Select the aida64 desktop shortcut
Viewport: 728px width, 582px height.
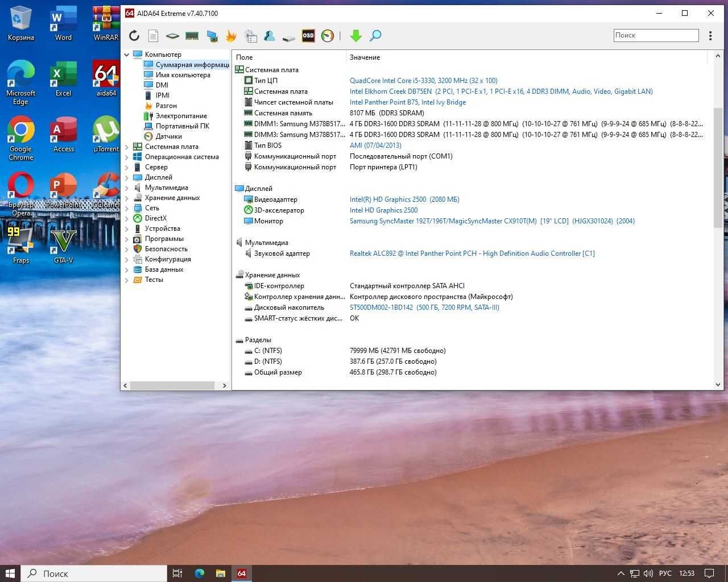pos(106,78)
